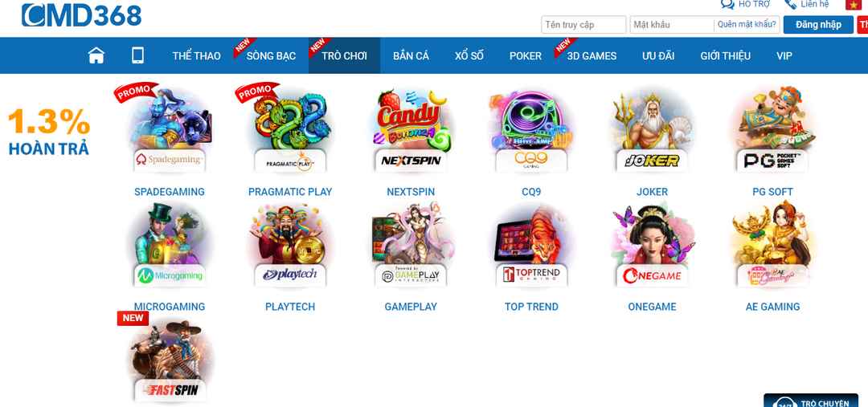Open the TopTrend tiger icon
The height and width of the screenshot is (407, 868).
[531, 245]
